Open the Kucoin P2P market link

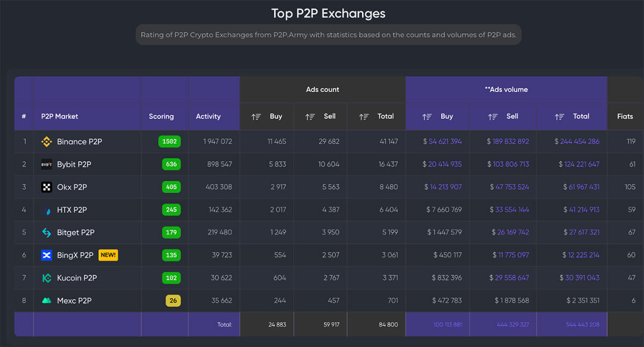(77, 278)
